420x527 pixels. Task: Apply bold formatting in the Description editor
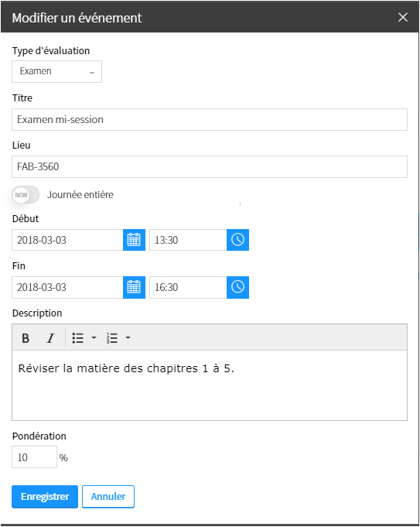click(x=26, y=338)
